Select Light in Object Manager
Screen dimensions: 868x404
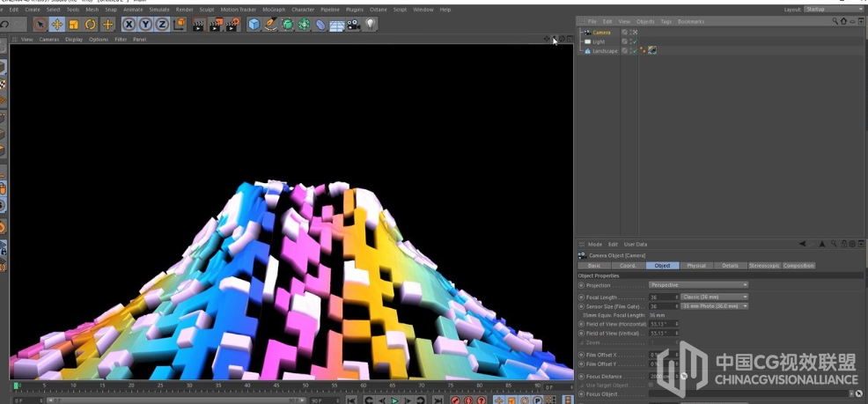(599, 41)
